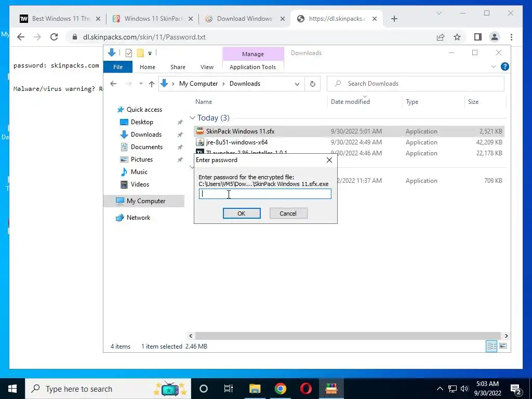The image size is (532, 399).
Task: Confirm password with OK button
Action: [x=242, y=214]
